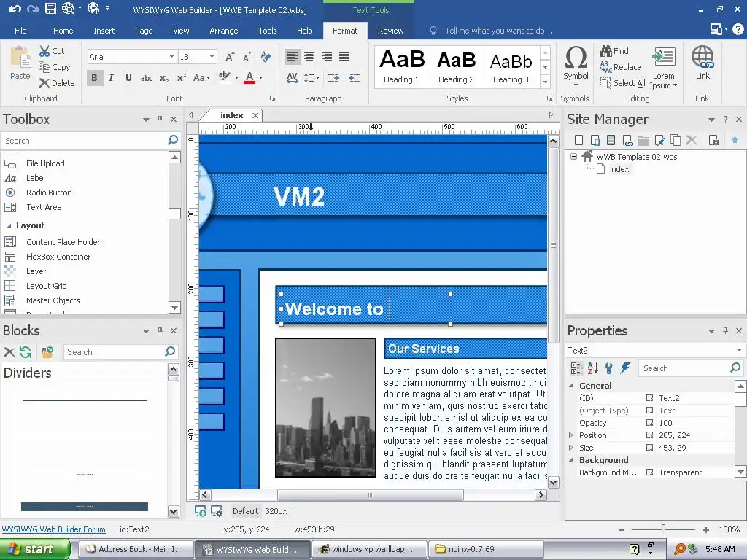Apply superscript formatting
The height and width of the screenshot is (560, 747).
click(182, 78)
